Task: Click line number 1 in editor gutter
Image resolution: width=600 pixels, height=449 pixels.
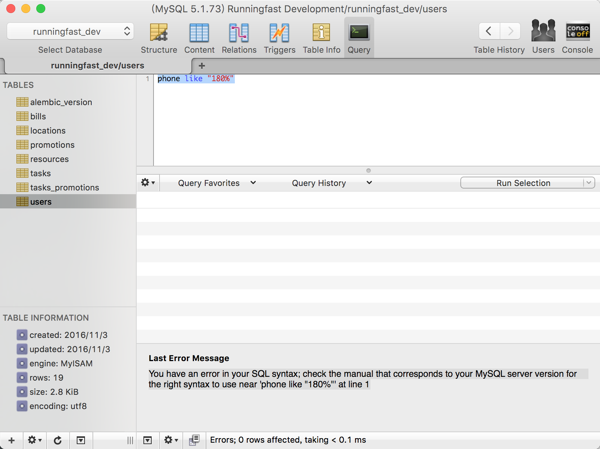Action: [x=147, y=79]
